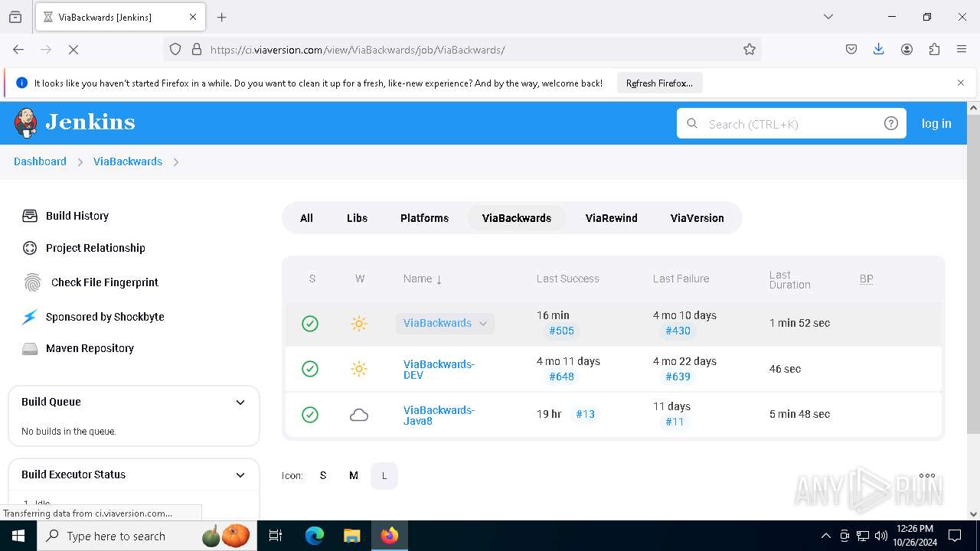
Task: Select the ViaBackwards view tab
Action: click(x=517, y=218)
